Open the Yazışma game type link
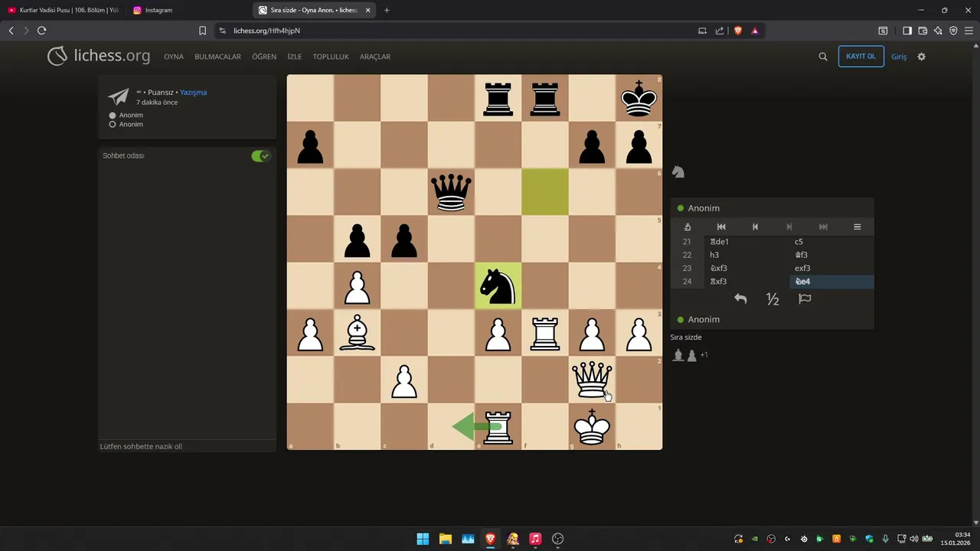 [x=194, y=93]
